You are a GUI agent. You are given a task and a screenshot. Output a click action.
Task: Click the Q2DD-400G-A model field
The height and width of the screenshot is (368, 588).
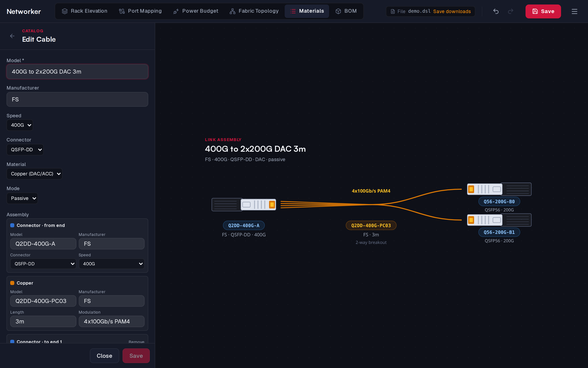pos(43,244)
